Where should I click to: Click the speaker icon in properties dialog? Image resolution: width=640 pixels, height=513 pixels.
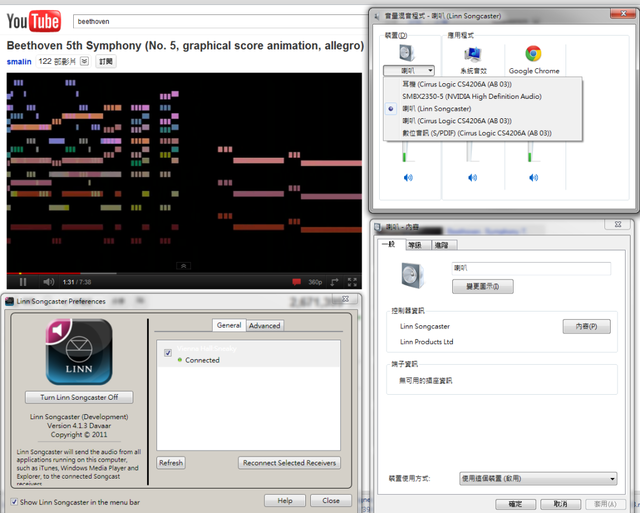point(412,276)
